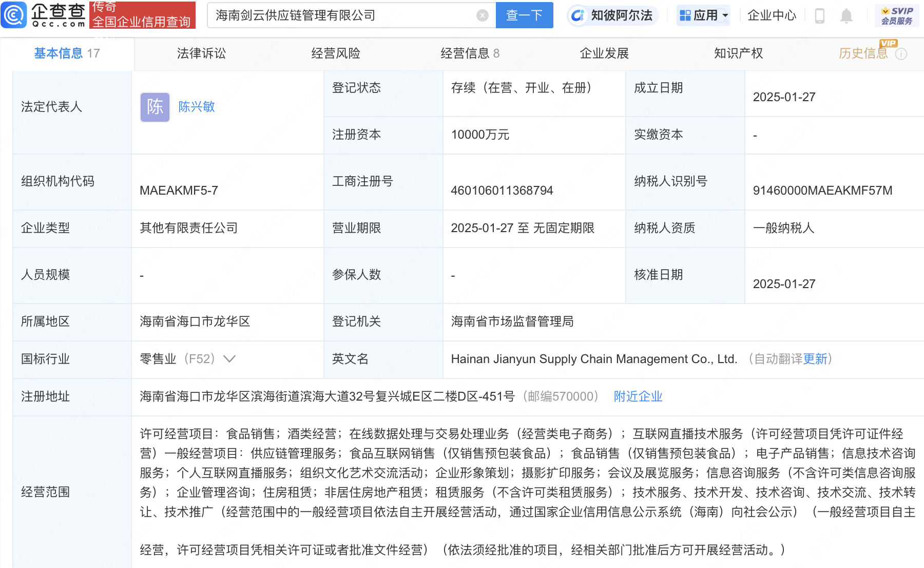Open the 知识产权 tab
Screen dimensions: 924x568
(738, 53)
